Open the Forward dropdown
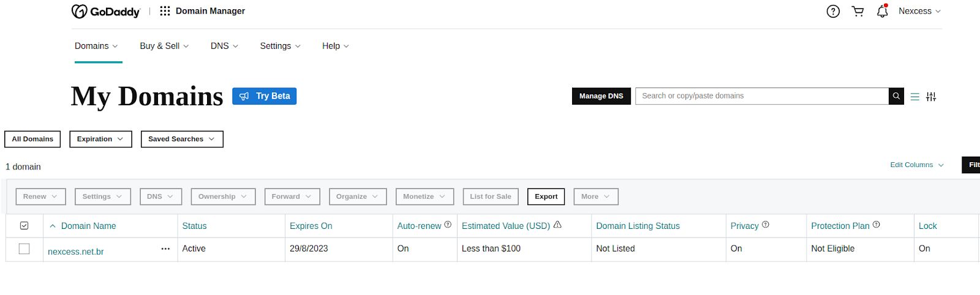 [292, 196]
